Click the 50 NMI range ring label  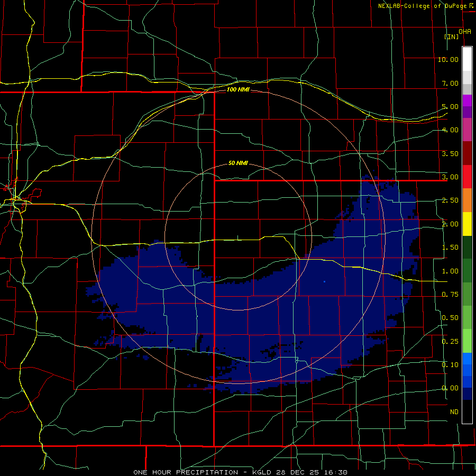238,163
